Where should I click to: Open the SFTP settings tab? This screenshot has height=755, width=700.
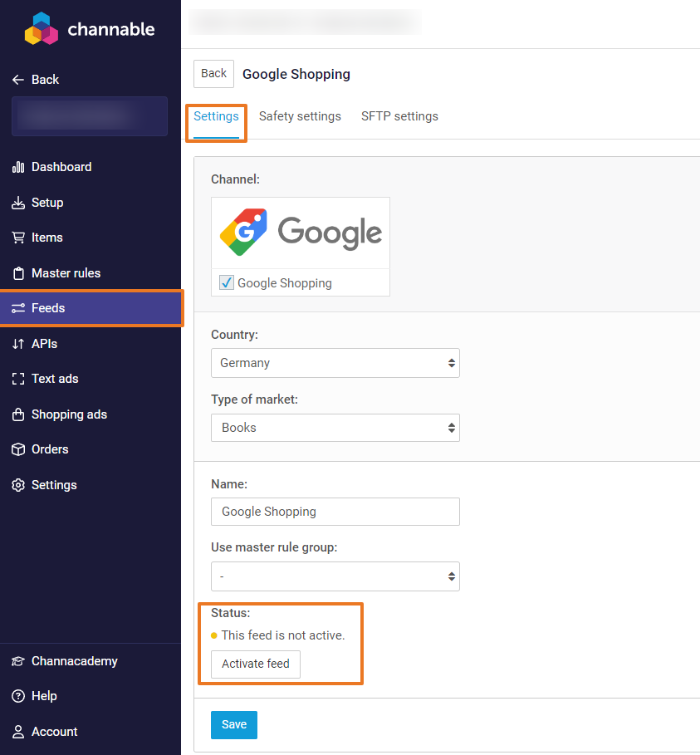point(399,116)
